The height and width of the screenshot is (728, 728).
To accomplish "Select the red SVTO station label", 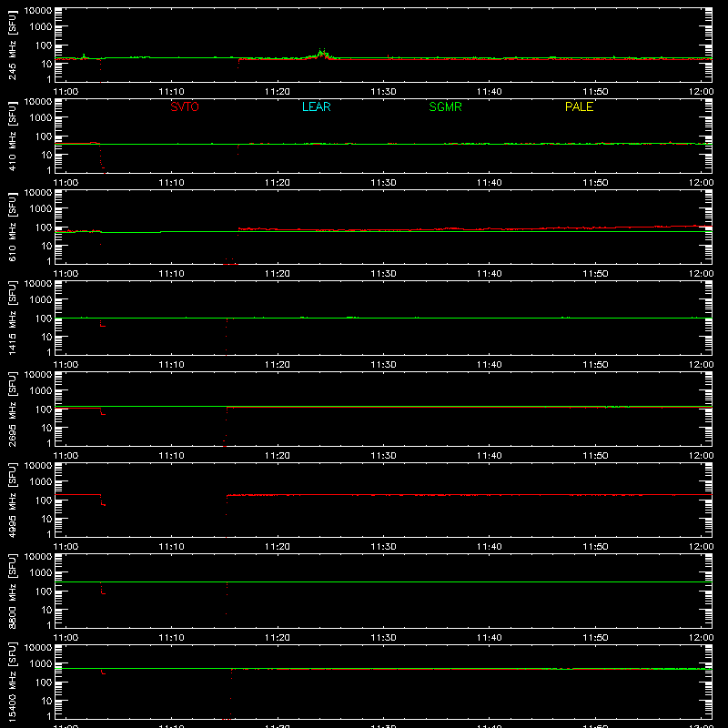I will pyautogui.click(x=185, y=106).
